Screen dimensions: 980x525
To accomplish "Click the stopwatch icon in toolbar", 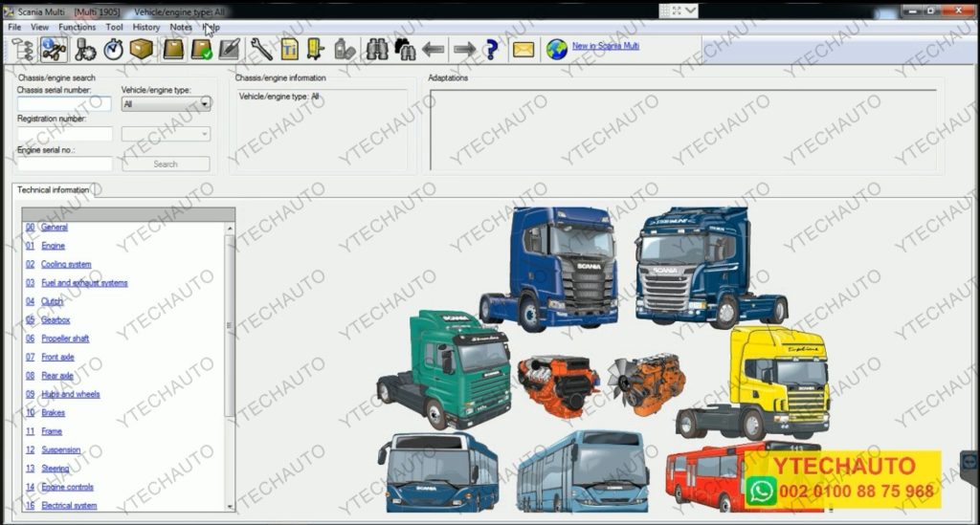I will (114, 49).
